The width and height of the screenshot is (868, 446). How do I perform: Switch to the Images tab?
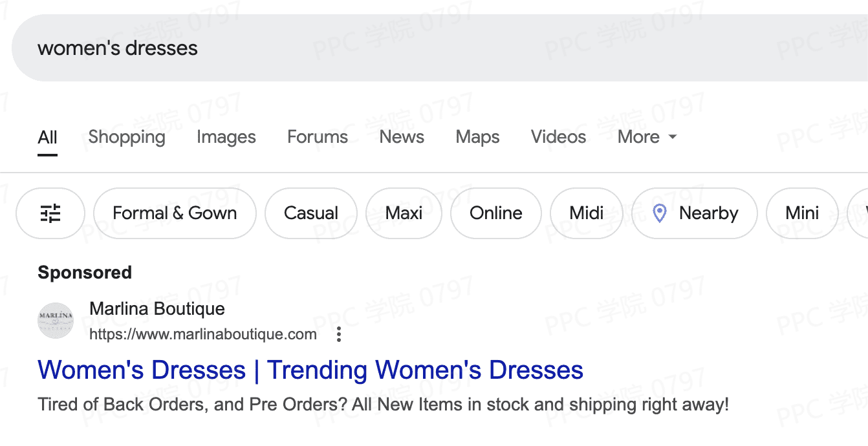coord(226,137)
